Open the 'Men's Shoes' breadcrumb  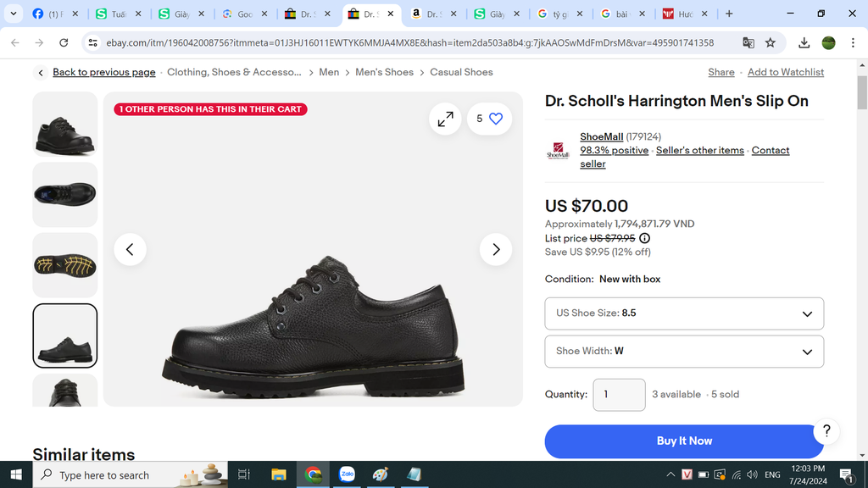tap(384, 73)
